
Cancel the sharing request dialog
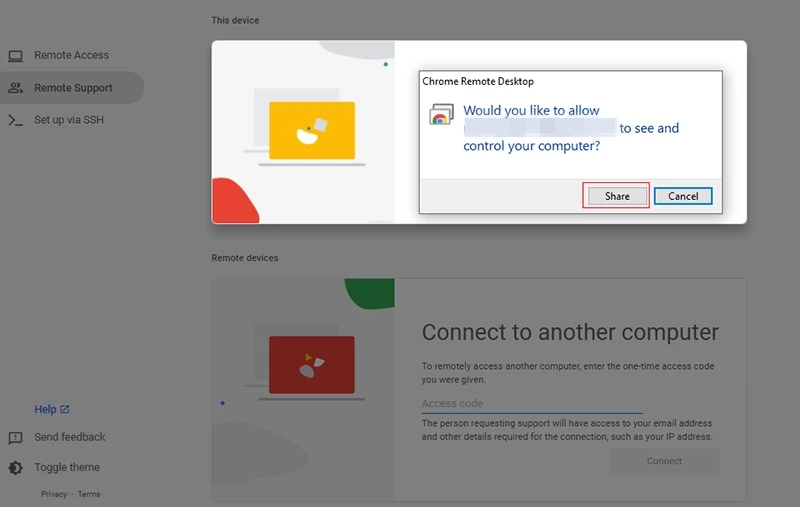683,196
